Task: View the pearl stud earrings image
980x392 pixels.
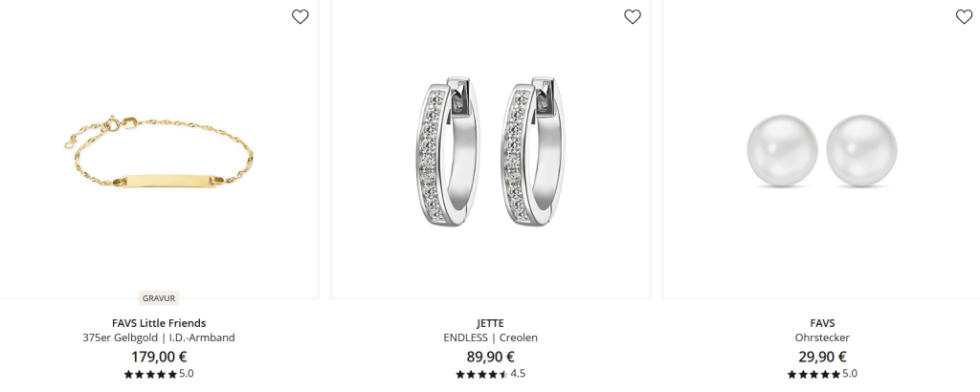Action: point(821,149)
